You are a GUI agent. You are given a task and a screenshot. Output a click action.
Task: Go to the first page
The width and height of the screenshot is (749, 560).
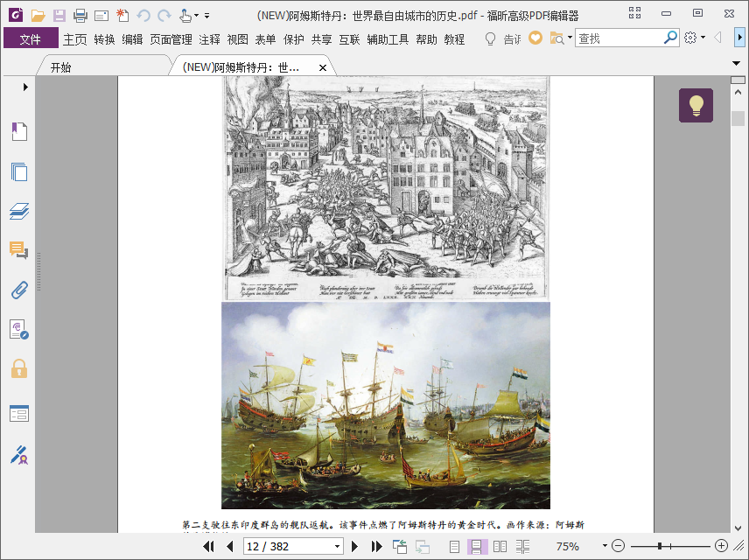209,546
